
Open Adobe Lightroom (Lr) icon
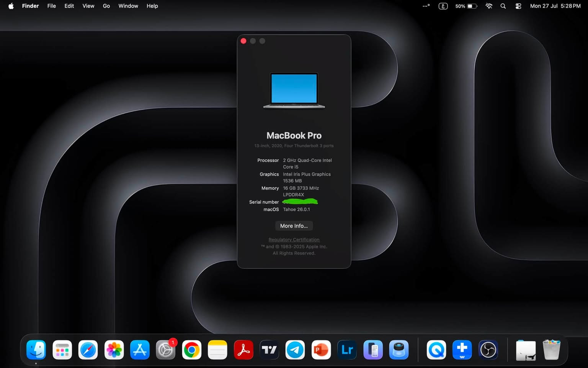347,350
